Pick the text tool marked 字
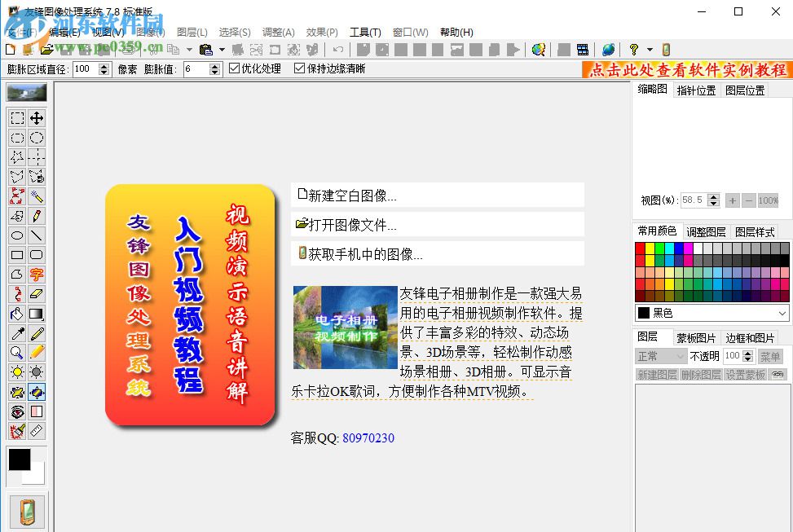The image size is (793, 532). [37, 275]
